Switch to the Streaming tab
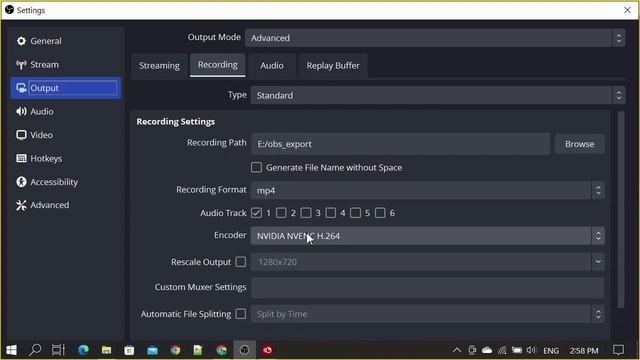The image size is (640, 360). tap(159, 65)
